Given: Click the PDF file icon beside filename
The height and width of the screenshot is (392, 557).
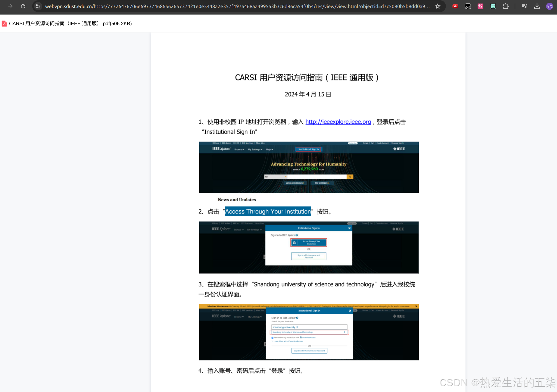Looking at the screenshot, I should coord(4,24).
